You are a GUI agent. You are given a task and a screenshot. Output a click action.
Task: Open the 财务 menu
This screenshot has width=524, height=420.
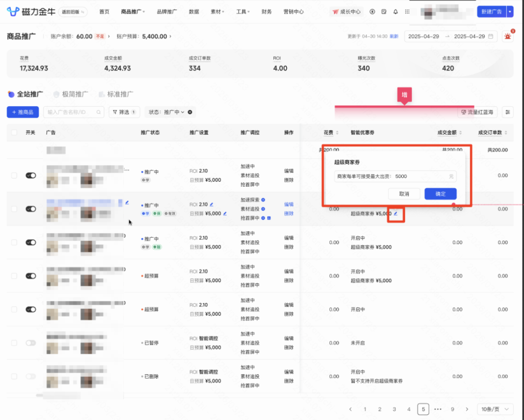click(x=266, y=11)
